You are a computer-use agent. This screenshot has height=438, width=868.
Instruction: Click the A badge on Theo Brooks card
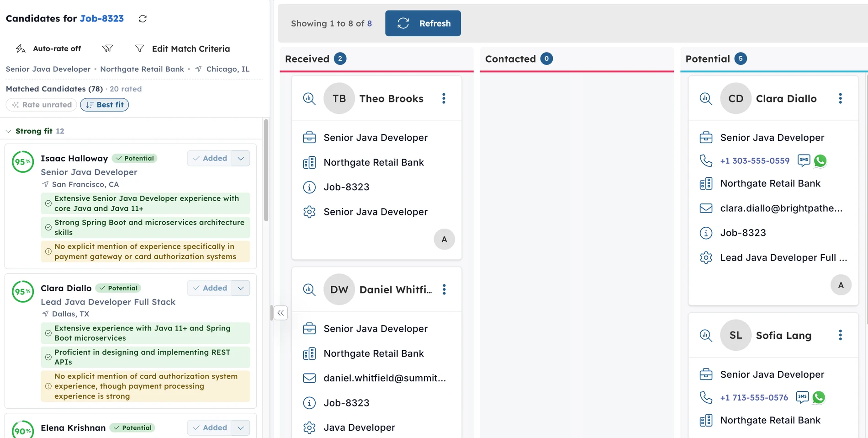444,239
